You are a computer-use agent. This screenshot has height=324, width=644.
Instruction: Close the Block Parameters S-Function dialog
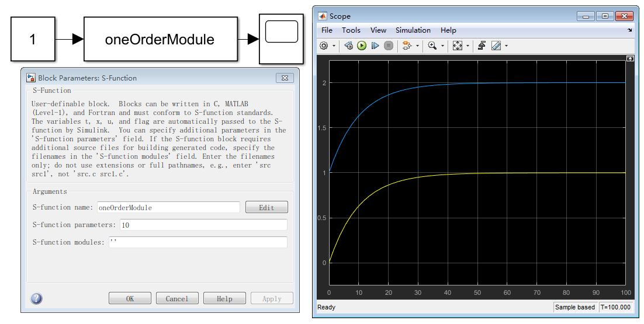coord(285,78)
